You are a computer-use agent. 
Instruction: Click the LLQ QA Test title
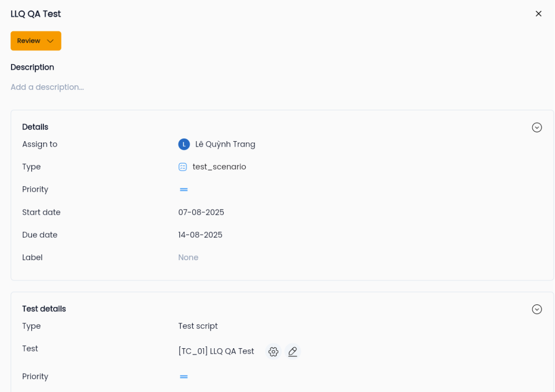36,14
